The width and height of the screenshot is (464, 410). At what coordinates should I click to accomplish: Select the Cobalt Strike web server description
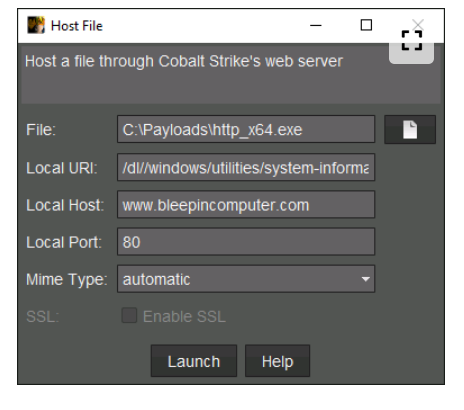click(184, 61)
